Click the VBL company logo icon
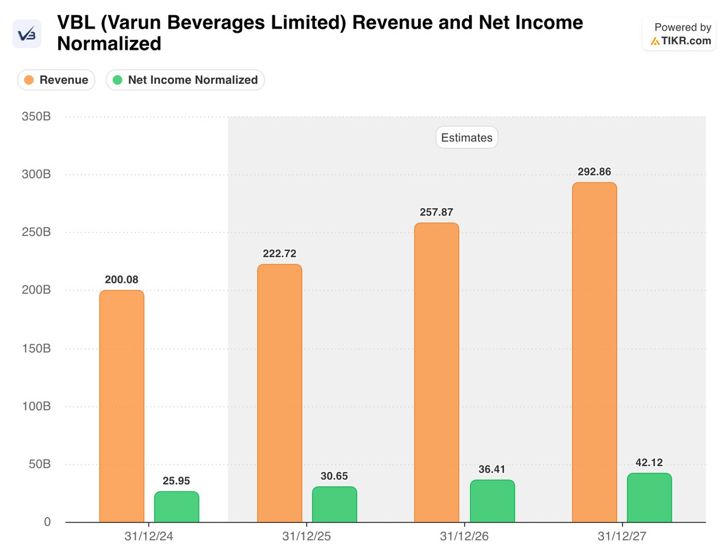Viewport: 728px width, 560px height. (x=27, y=33)
